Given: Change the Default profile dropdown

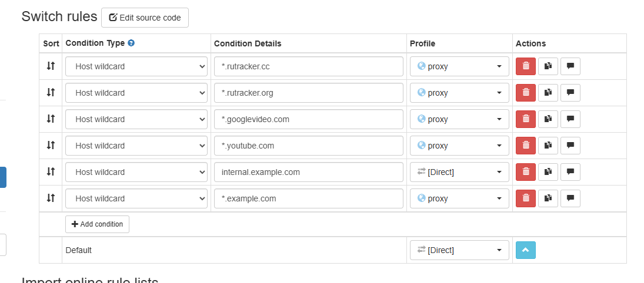Looking at the screenshot, I should (x=459, y=250).
